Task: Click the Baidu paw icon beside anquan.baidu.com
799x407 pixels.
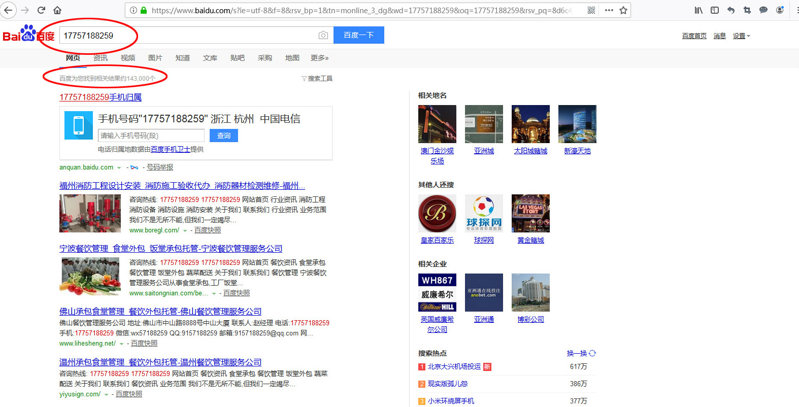Action: tap(134, 168)
